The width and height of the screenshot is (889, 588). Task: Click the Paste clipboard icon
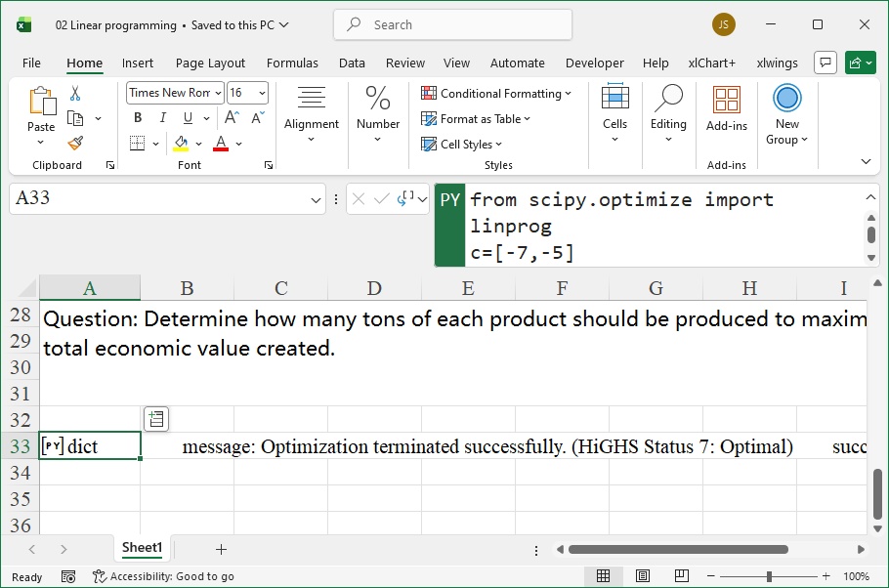[x=42, y=101]
